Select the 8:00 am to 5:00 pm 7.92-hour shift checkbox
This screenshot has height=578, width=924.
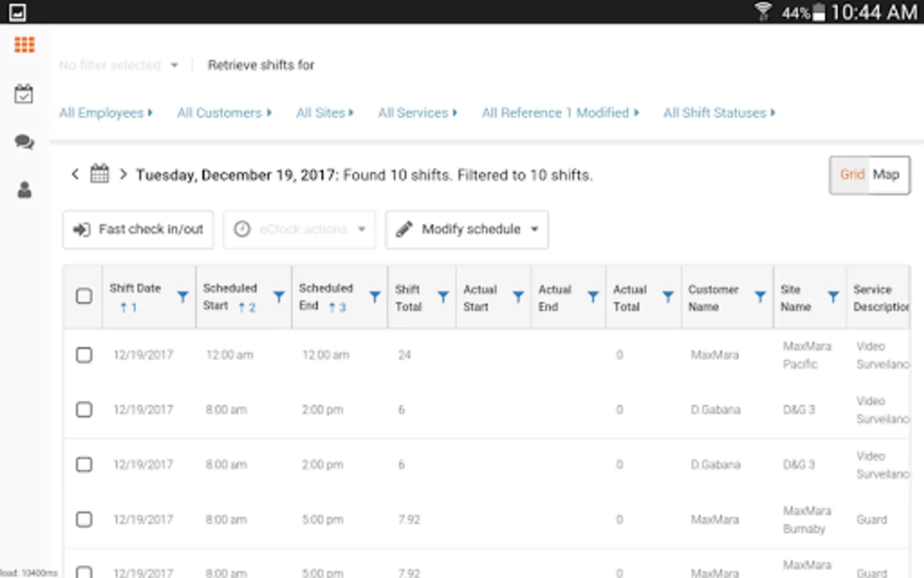[84, 520]
